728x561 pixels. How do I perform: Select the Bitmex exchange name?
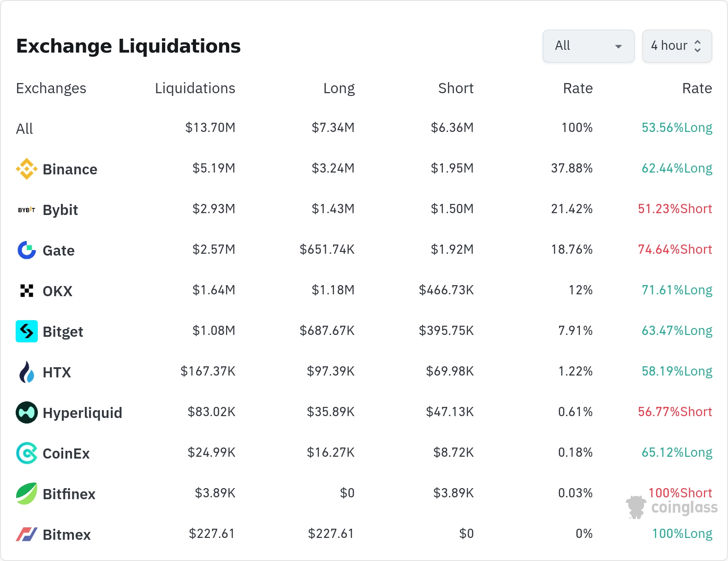pos(66,535)
